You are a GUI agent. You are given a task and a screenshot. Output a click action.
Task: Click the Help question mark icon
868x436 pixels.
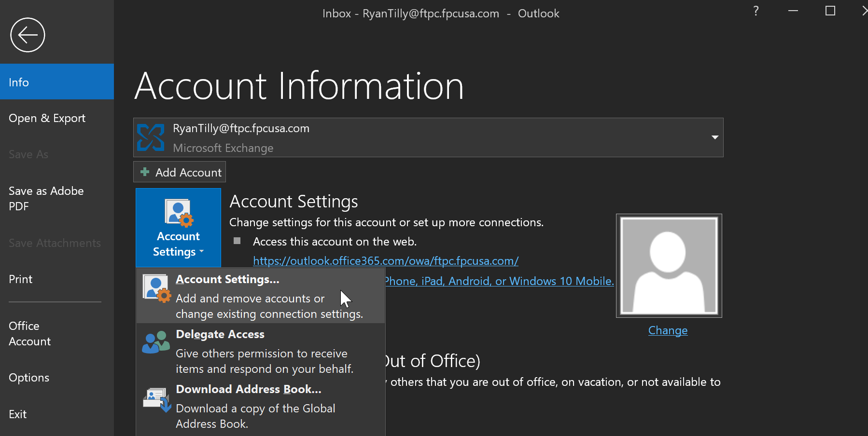coord(756,11)
